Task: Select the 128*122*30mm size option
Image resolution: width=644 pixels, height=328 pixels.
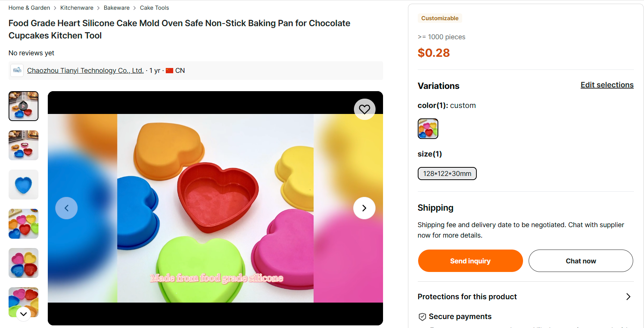Action: click(447, 174)
